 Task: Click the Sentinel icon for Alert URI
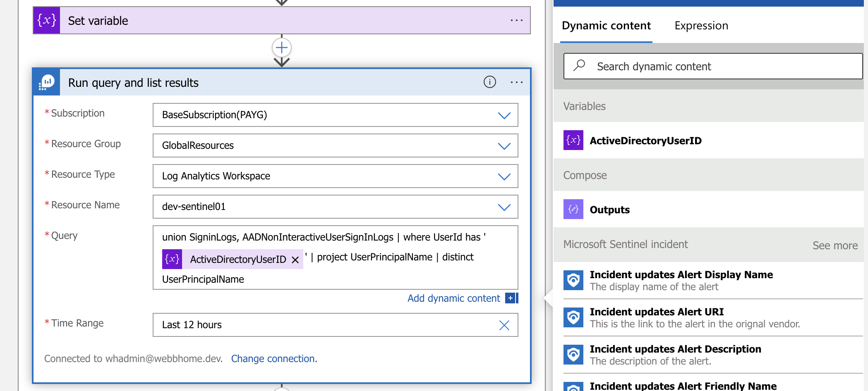573,317
